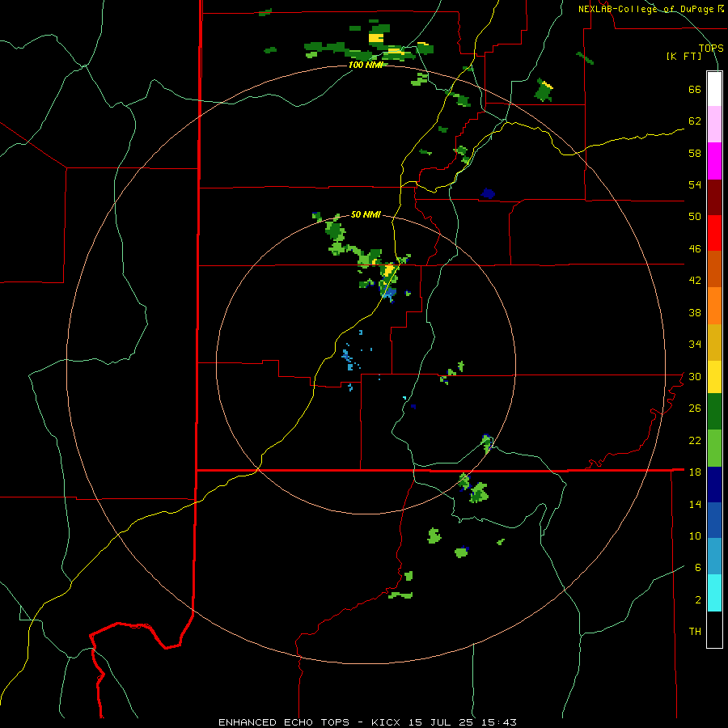Click the dark green legend swatch
Image resolution: width=728 pixels, height=728 pixels.
pos(714,412)
